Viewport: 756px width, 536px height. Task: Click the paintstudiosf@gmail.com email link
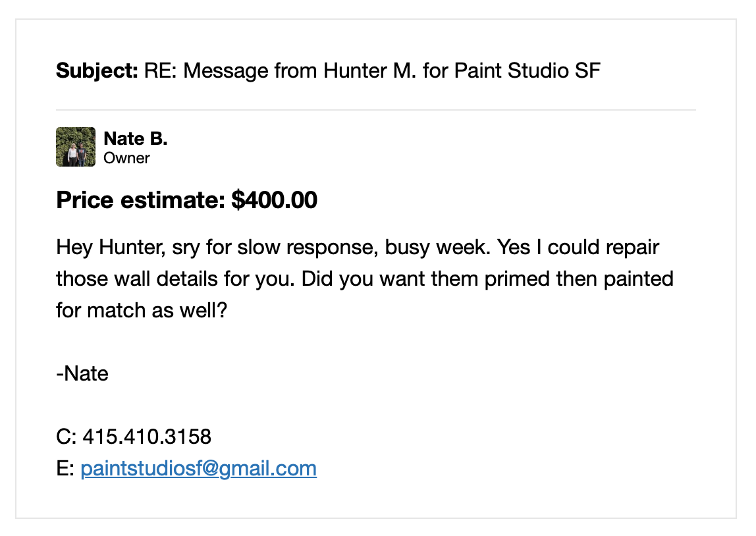[x=199, y=469]
